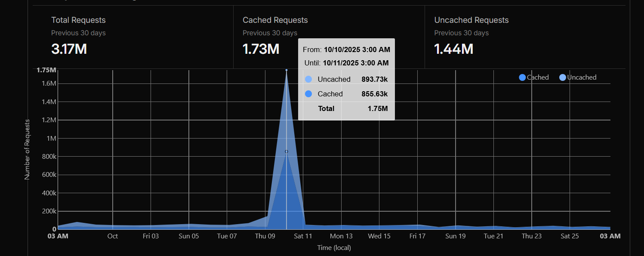Click Previous 30 days under Total Requests
Viewport: 644px width, 256px height.
pos(78,33)
